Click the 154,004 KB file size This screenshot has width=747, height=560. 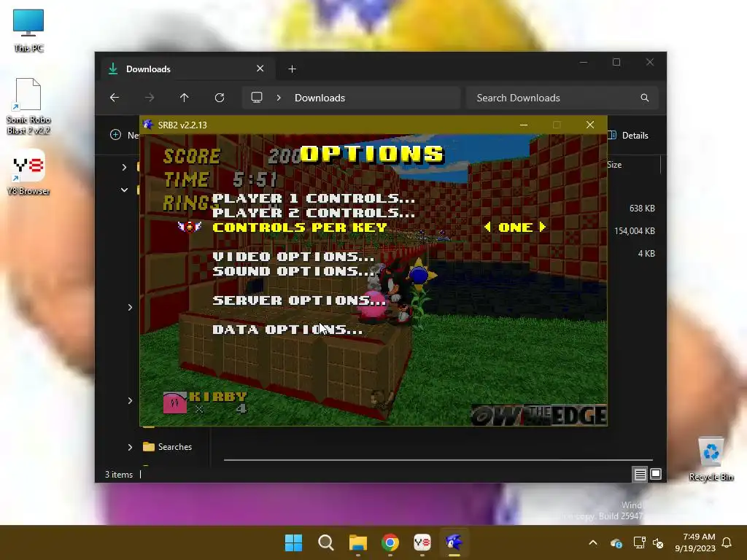(634, 231)
